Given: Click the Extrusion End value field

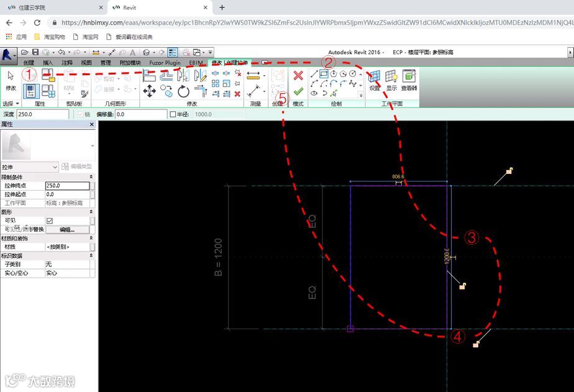Looking at the screenshot, I should [67, 186].
